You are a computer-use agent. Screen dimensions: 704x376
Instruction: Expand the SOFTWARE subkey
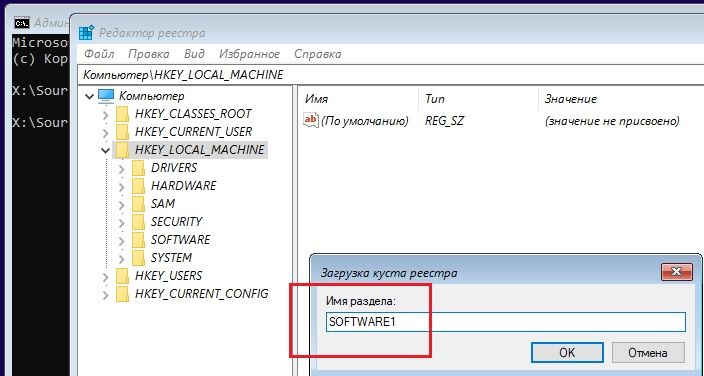tap(122, 241)
